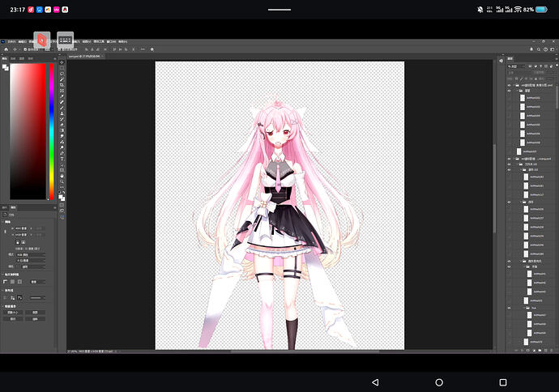Select the Eraser tool
This screenshot has width=559, height=392.
[62, 125]
